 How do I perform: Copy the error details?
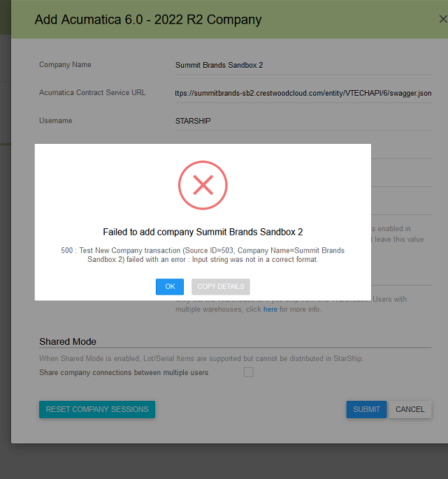coord(221,286)
